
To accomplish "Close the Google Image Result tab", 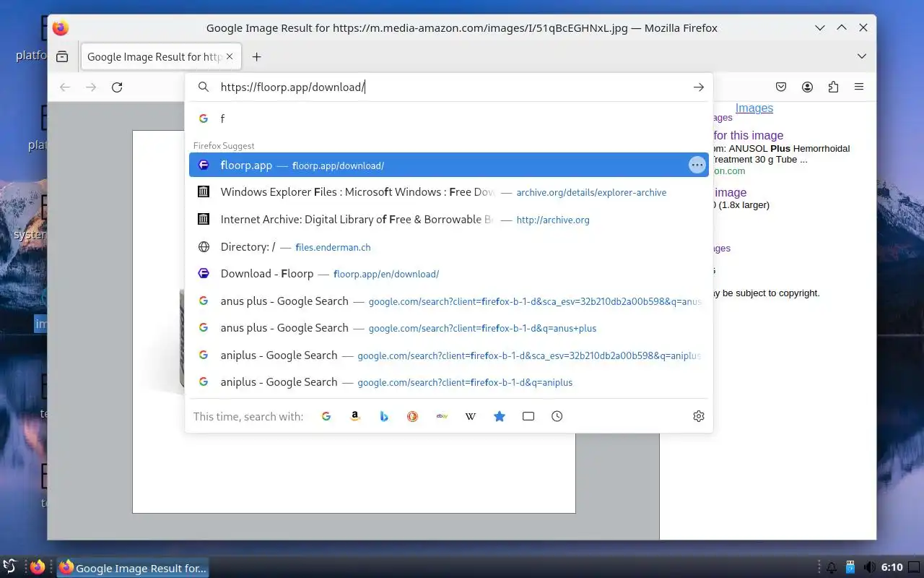I will click(230, 56).
